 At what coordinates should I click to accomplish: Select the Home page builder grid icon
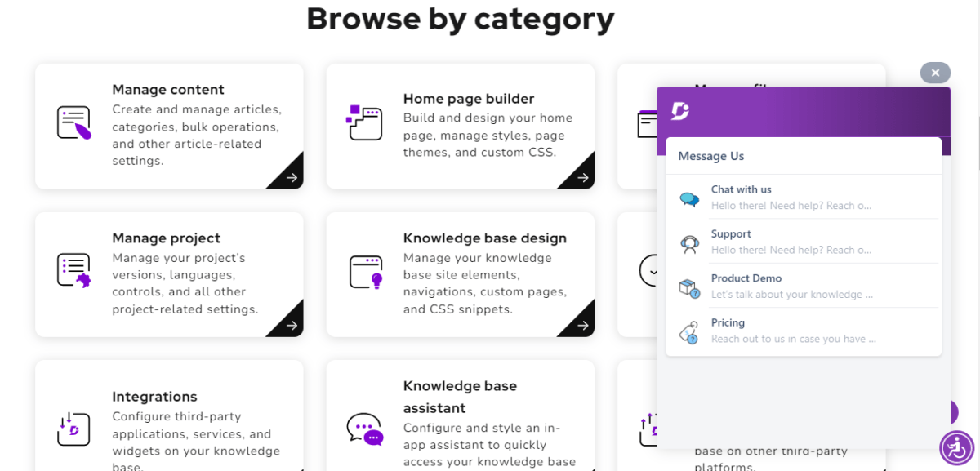click(x=365, y=122)
